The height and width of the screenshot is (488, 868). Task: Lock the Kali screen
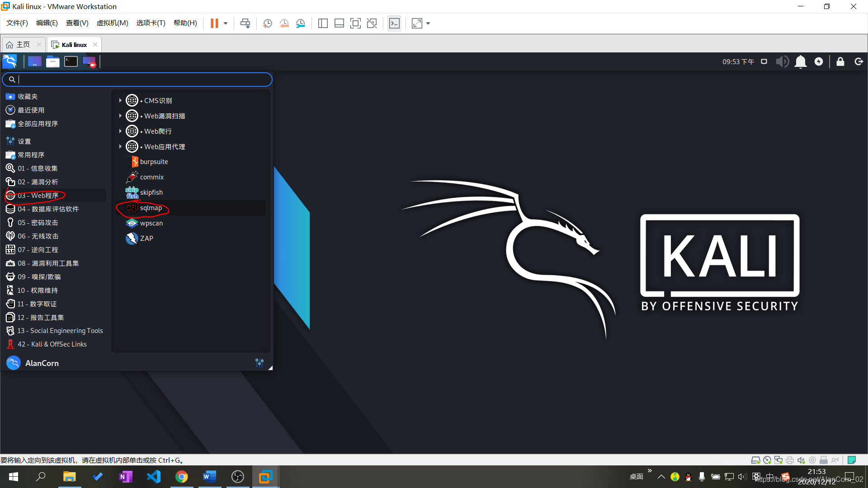[x=840, y=61]
